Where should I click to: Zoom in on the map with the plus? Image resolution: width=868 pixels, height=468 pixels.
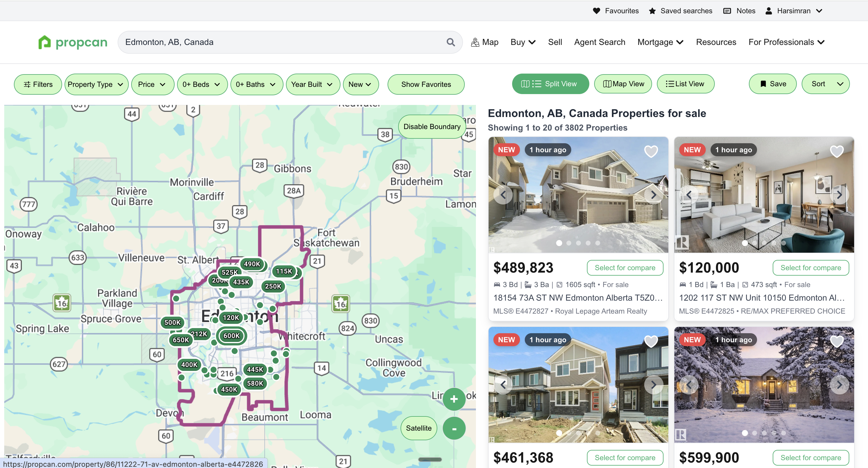tap(454, 399)
